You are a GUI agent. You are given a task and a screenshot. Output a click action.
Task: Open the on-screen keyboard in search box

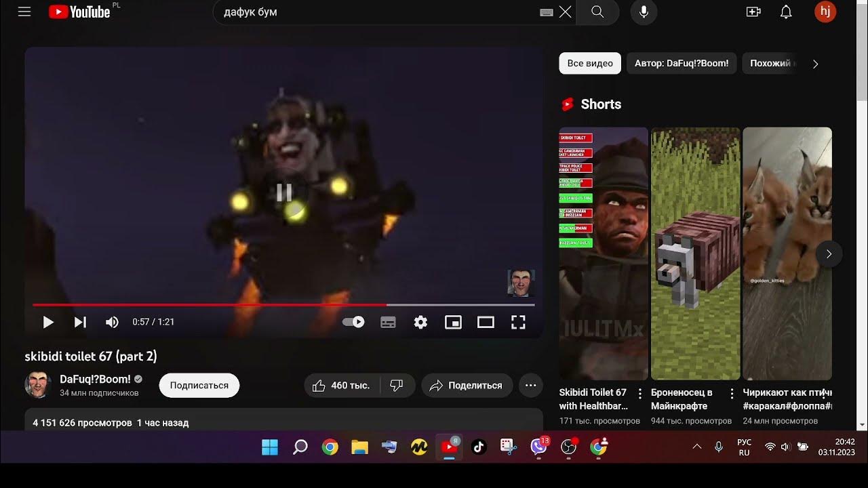point(547,12)
